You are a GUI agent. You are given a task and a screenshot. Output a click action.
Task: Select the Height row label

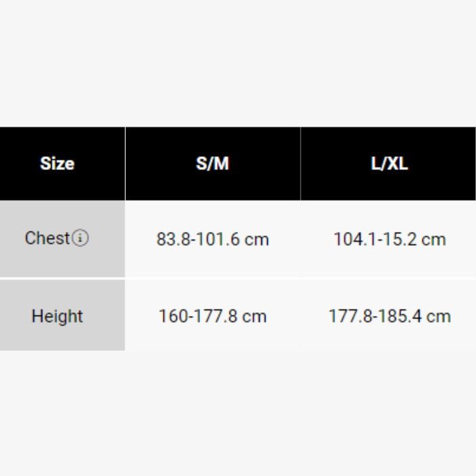click(57, 316)
